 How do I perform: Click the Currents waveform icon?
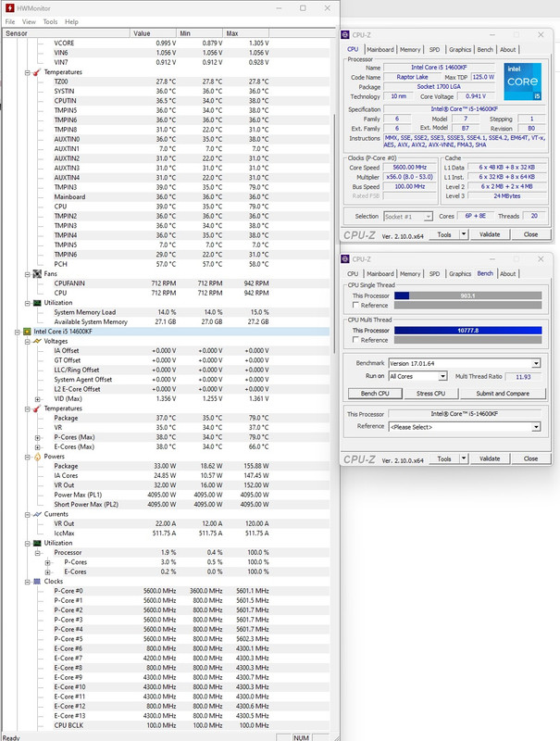[x=37, y=514]
